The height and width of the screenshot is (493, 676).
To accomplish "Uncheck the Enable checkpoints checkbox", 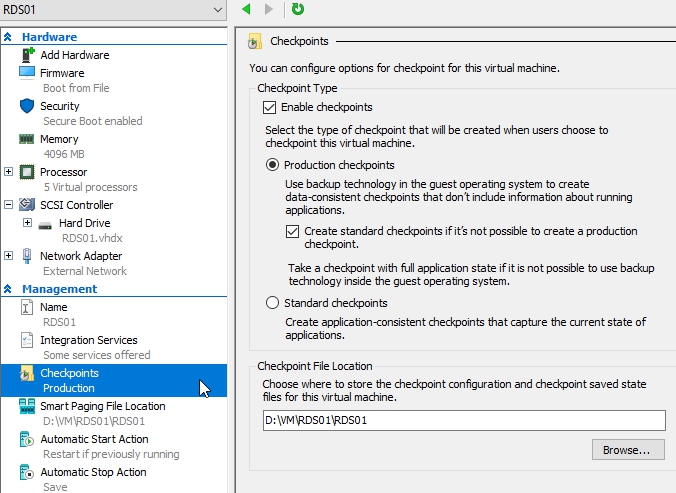I will (268, 107).
